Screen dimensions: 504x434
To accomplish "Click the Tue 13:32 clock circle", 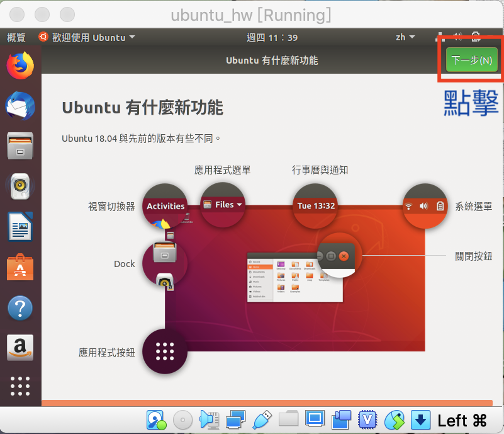I will click(x=316, y=206).
